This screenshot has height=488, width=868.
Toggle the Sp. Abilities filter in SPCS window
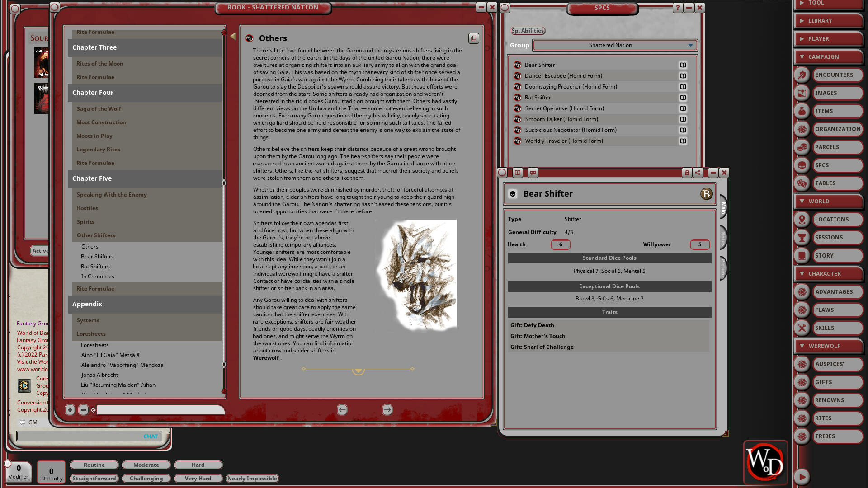pos(527,31)
